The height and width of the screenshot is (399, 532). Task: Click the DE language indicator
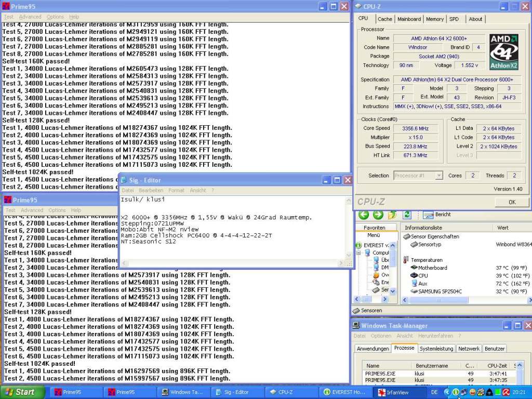point(434,392)
